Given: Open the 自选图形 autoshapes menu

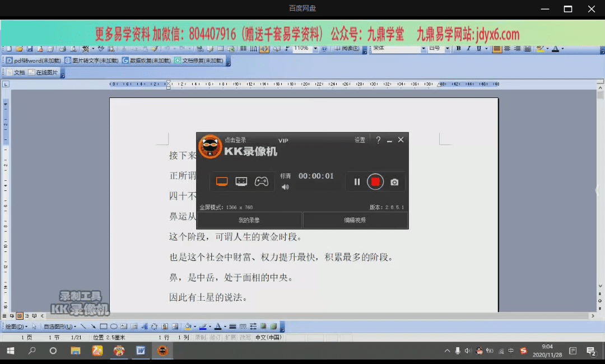Looking at the screenshot, I should [x=60, y=326].
